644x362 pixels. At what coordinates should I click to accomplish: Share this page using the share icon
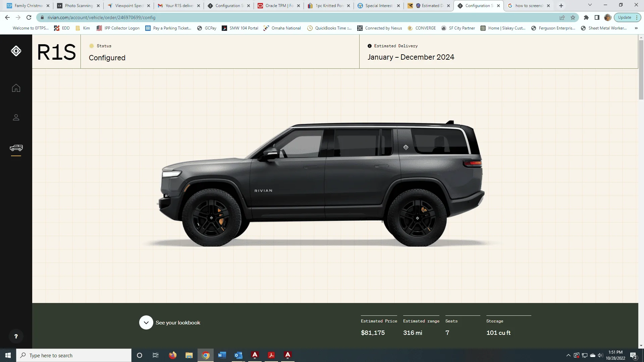[562, 17]
